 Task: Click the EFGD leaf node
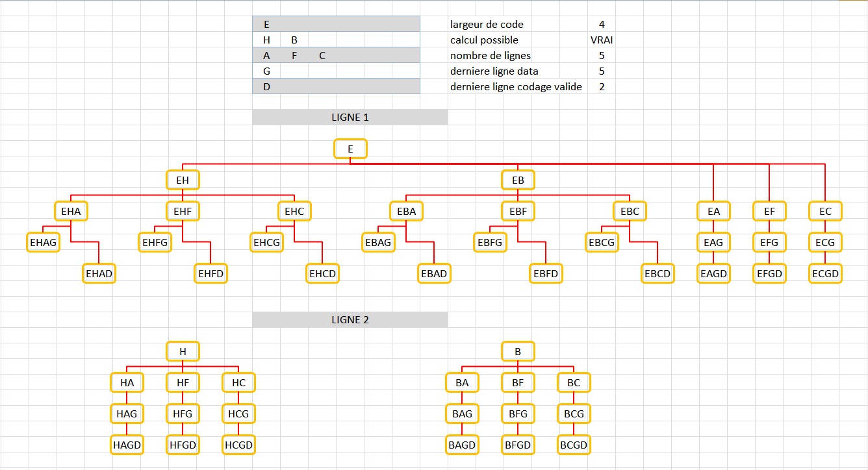coord(769,273)
